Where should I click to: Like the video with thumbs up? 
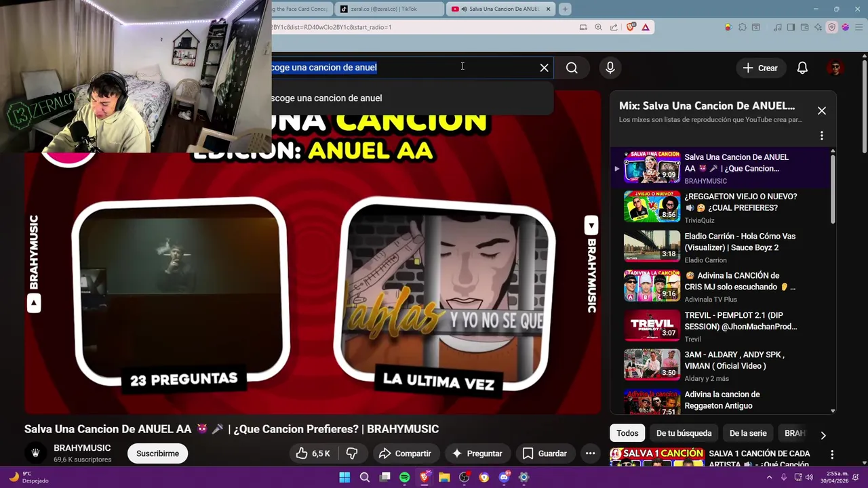click(x=313, y=453)
